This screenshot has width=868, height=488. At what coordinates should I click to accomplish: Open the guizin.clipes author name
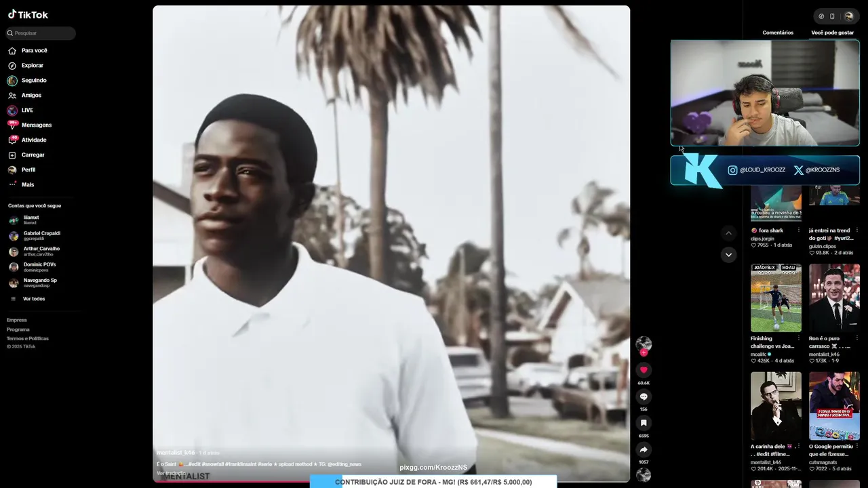pos(822,246)
